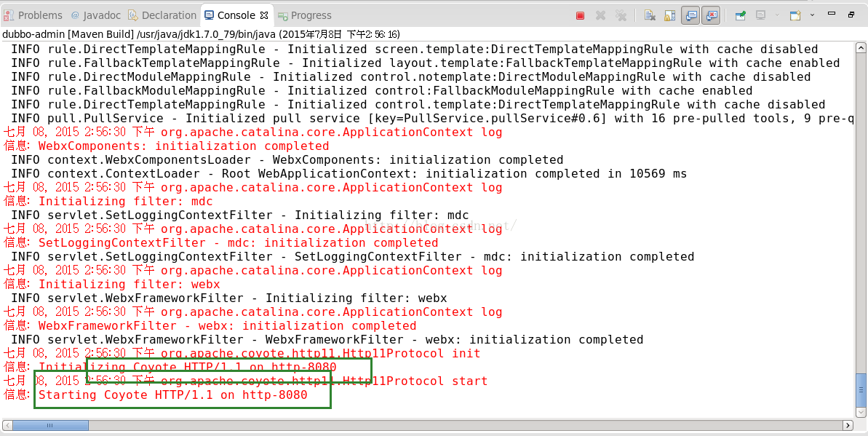Click the Display Selected Console icon
This screenshot has width=868, height=436.
[761, 16]
